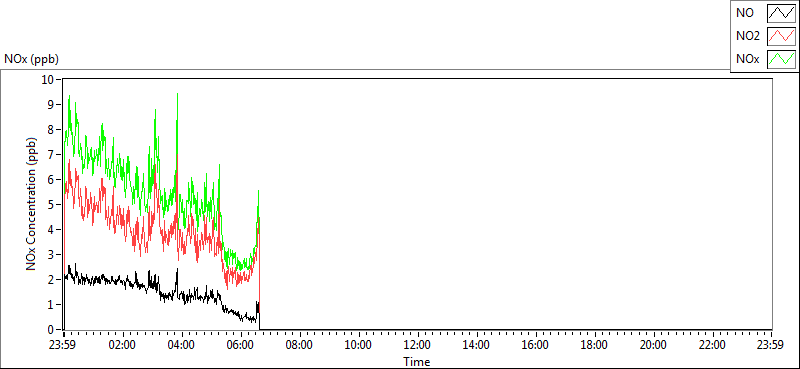Click the 16:00 time axis label

coord(536,344)
